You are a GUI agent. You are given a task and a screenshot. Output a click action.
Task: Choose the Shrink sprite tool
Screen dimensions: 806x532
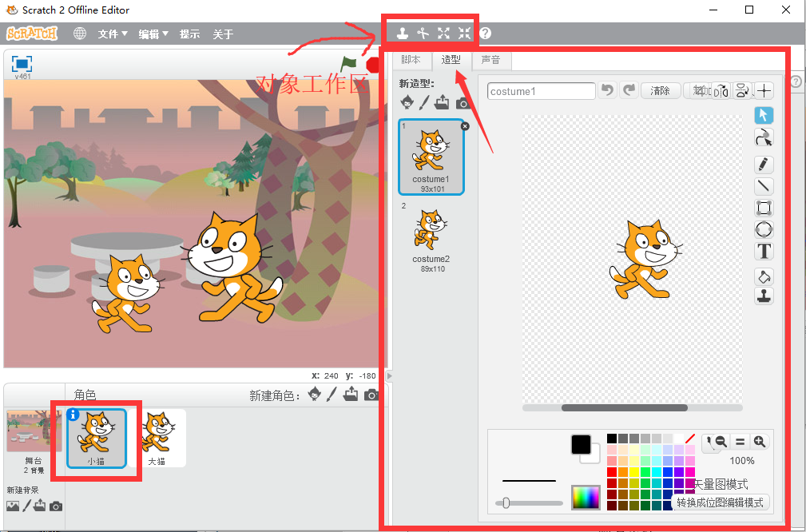coord(464,34)
